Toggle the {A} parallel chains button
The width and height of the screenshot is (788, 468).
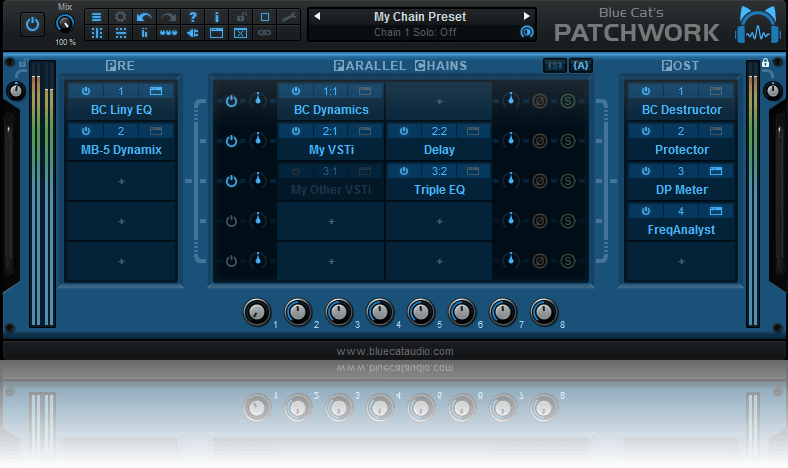click(x=580, y=65)
